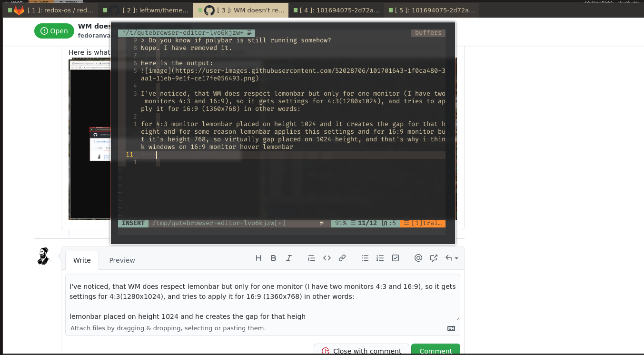Insert a heading in the comment
The image size is (644, 355).
coord(258,257)
